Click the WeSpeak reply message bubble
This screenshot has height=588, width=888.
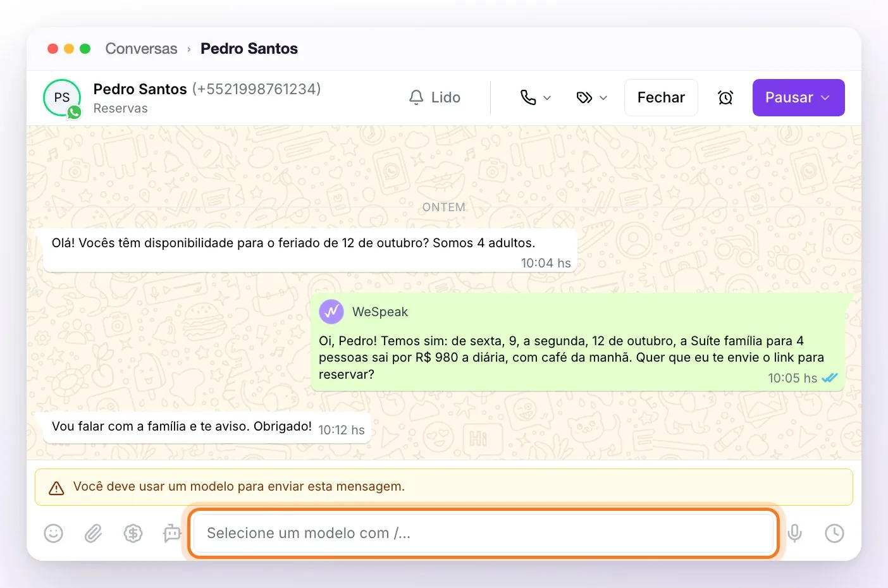(578, 342)
